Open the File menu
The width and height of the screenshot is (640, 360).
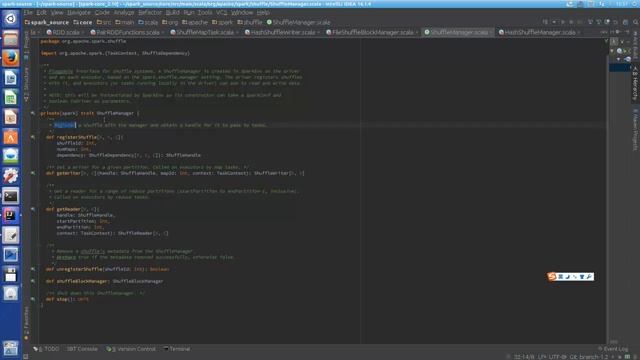28,13
